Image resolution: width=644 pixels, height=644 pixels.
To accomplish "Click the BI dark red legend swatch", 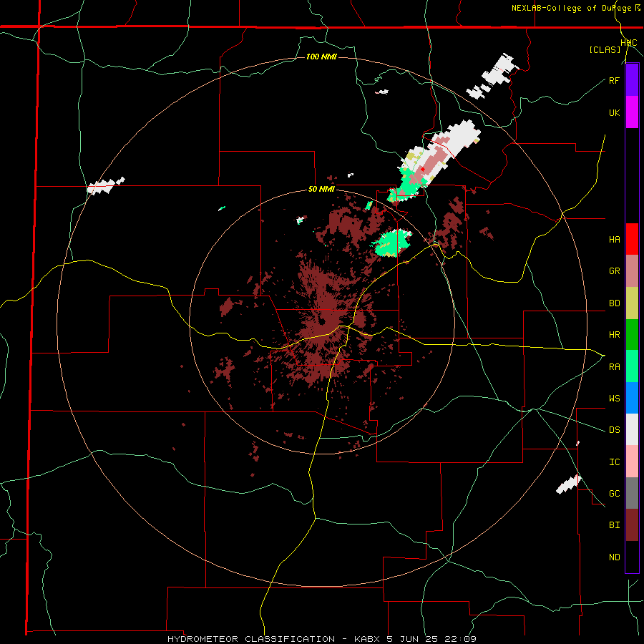I will (632, 525).
